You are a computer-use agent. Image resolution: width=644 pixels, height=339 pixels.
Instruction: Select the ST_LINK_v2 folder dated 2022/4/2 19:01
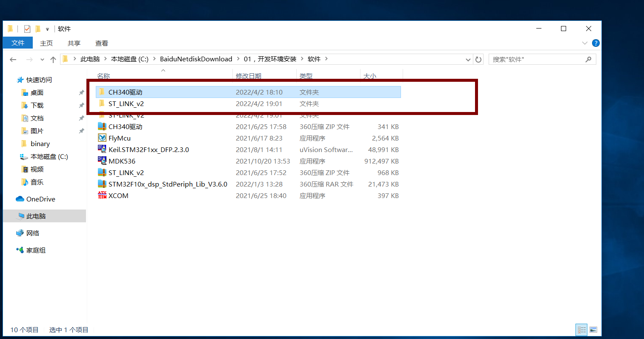pyautogui.click(x=248, y=103)
